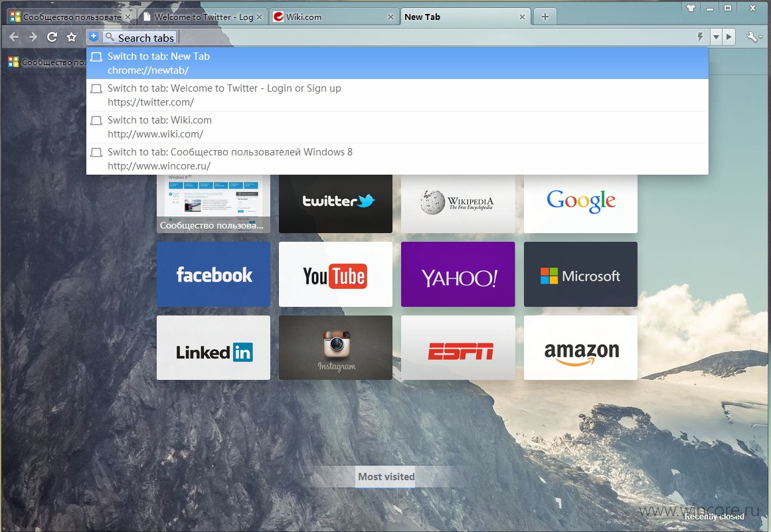771x532 pixels.
Task: Open the Facebook speed dial tile
Action: coord(213,274)
